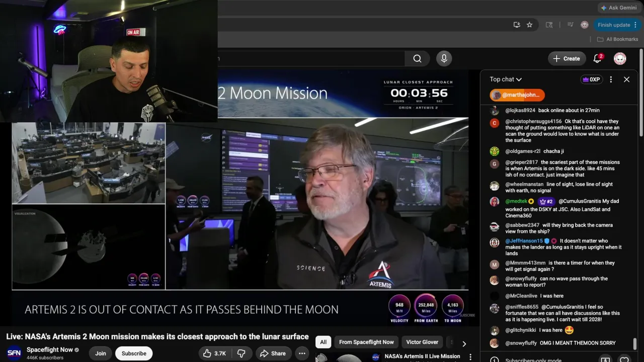The height and width of the screenshot is (362, 644).
Task: Subscribe to Spaceflight Now
Action: pyautogui.click(x=134, y=353)
